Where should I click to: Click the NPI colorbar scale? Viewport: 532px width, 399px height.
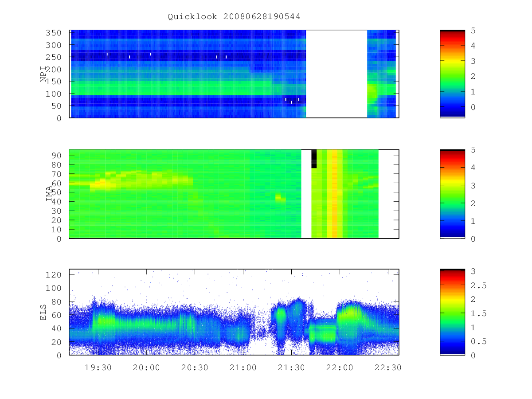[452, 74]
